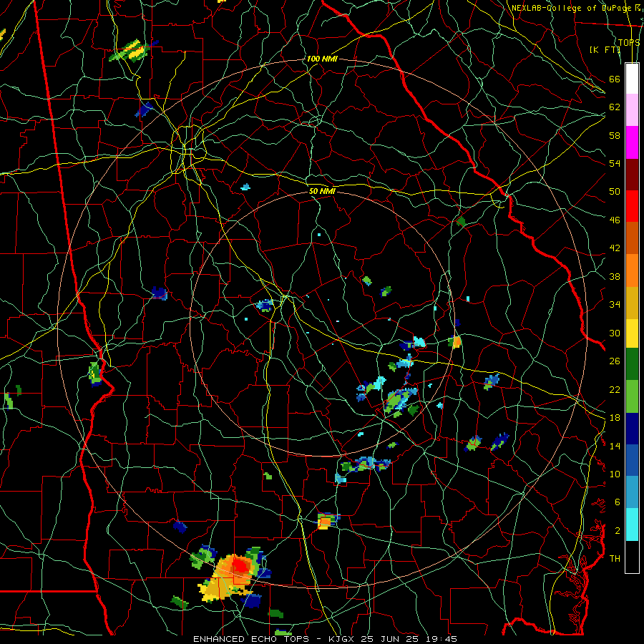The image size is (644, 644).
Task: Click the 100 NMI range ring label
Action: coord(322,59)
